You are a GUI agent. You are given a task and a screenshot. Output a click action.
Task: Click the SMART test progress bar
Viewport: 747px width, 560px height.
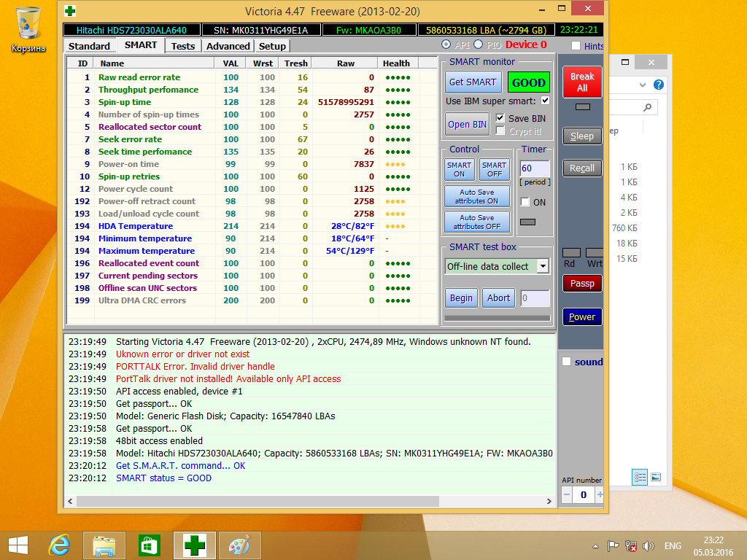(498, 318)
